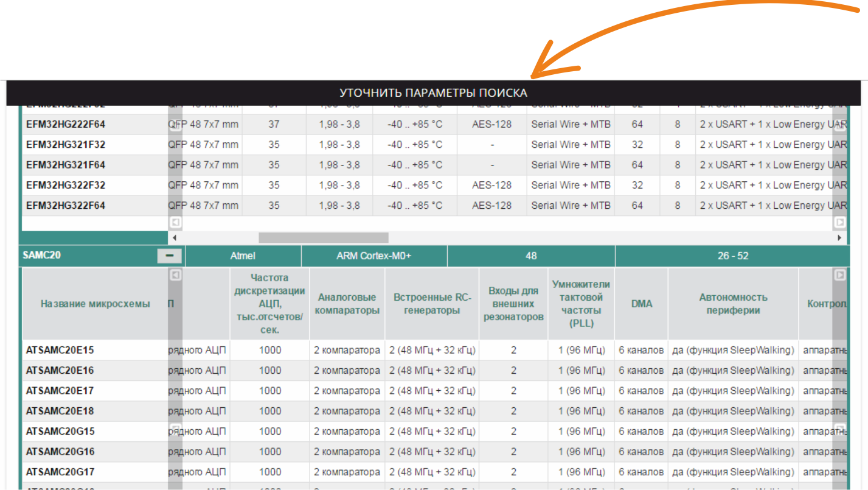Open chip EFM32HG321F64
Screen dimensions: 868x490
click(66, 165)
